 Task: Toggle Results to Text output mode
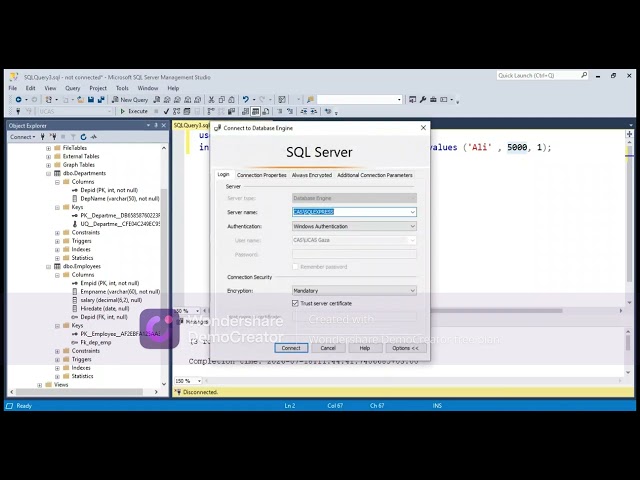point(245,111)
